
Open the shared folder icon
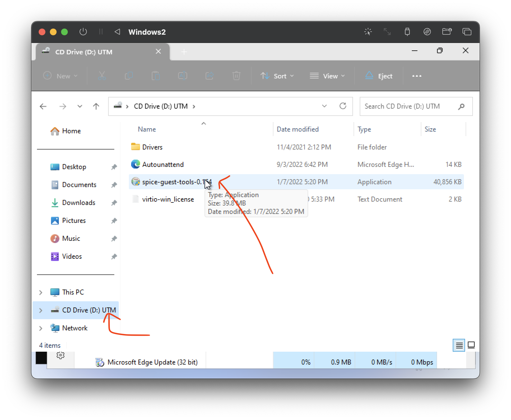tap(447, 32)
